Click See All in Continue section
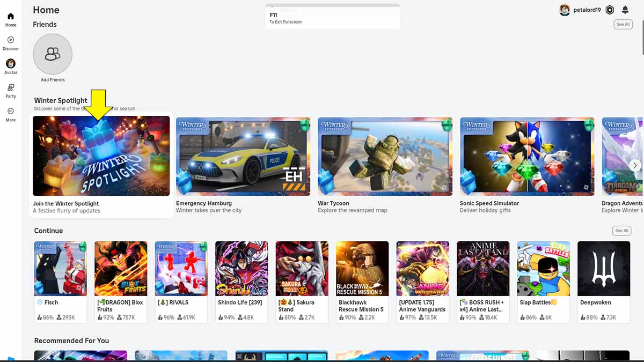The width and height of the screenshot is (644, 362). tap(621, 231)
